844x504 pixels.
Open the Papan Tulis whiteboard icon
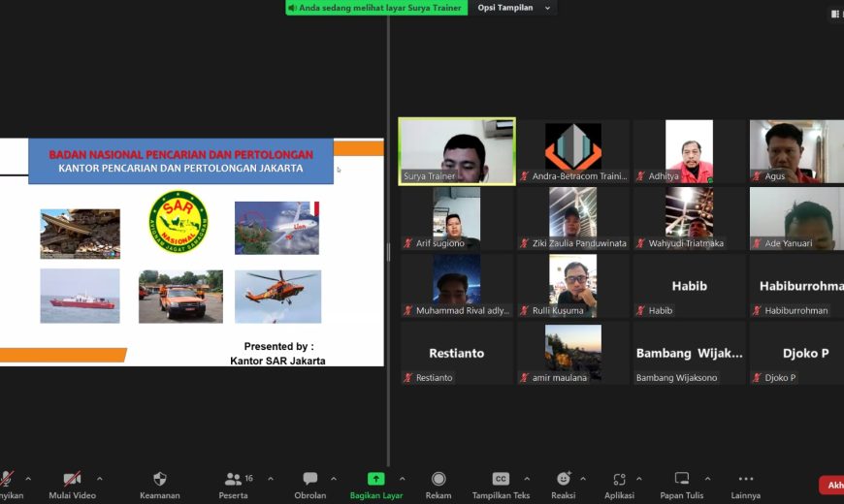[682, 478]
